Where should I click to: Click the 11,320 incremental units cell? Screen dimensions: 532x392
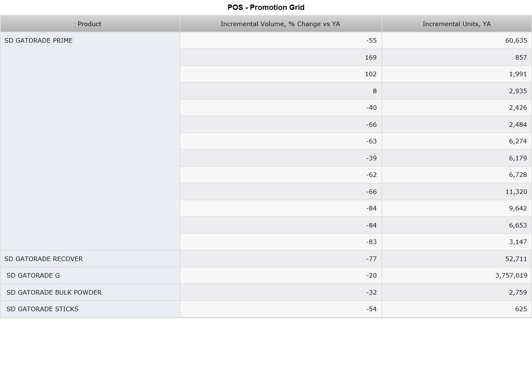457,191
